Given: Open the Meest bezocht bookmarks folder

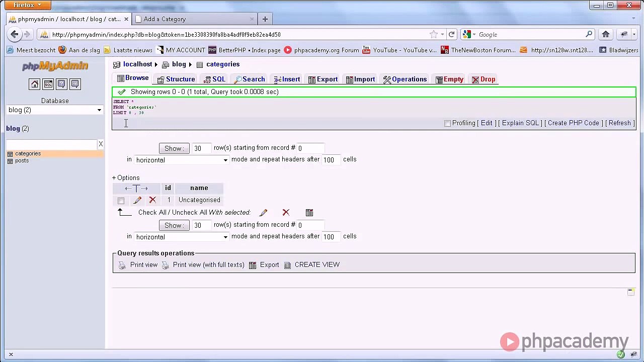Looking at the screenshot, I should 31,50.
